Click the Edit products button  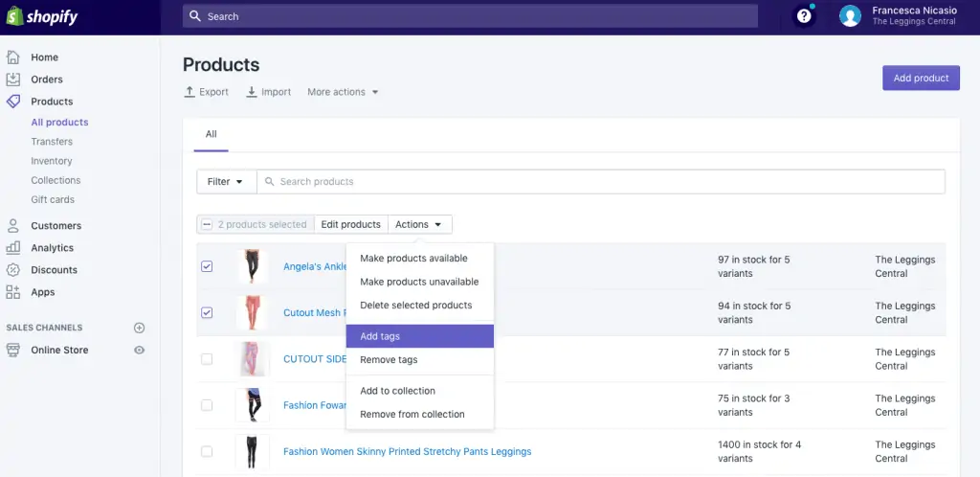[350, 224]
